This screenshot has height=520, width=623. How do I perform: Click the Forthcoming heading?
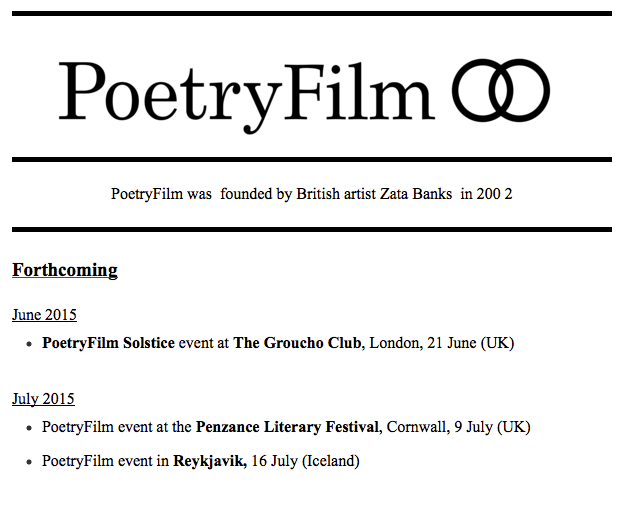[x=65, y=270]
